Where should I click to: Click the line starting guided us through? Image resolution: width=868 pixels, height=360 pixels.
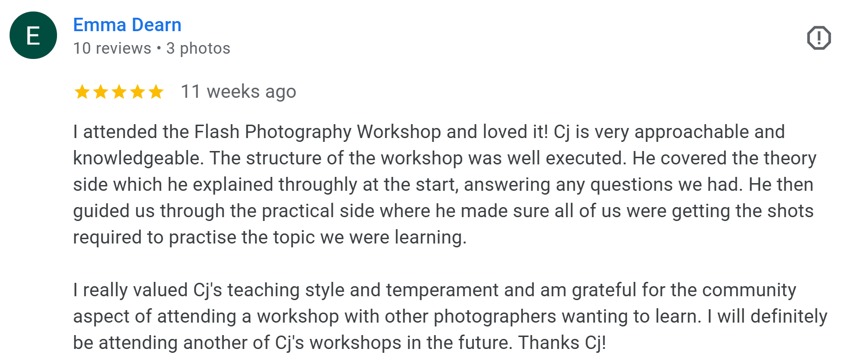coord(443,211)
